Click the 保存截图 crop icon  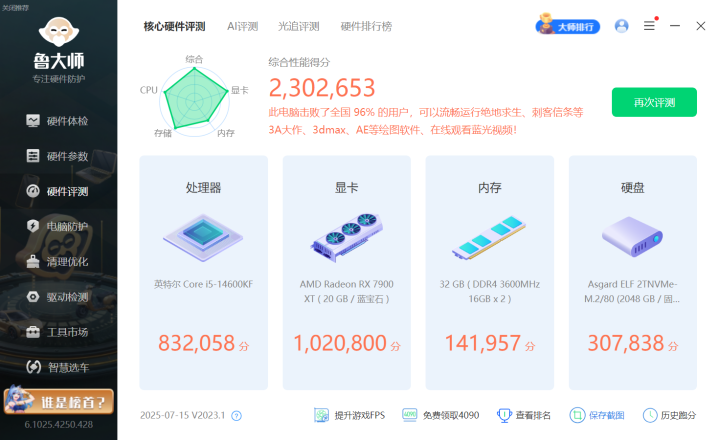point(577,415)
